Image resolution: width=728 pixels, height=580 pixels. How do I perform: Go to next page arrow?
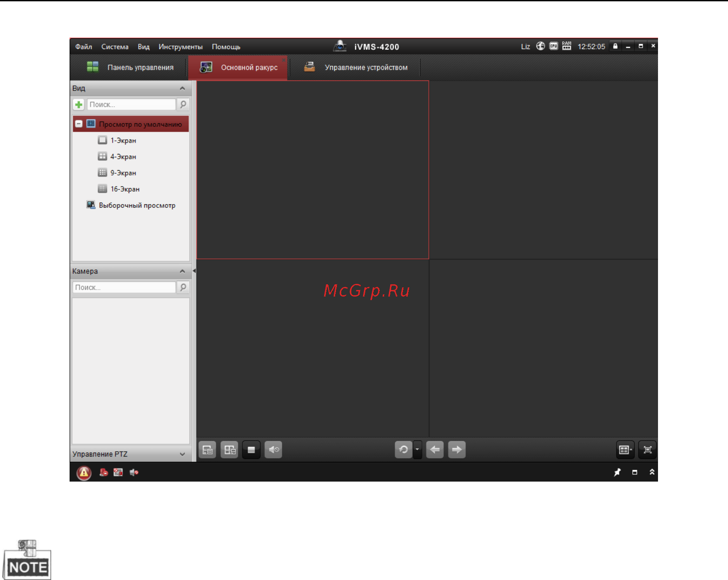tap(457, 450)
